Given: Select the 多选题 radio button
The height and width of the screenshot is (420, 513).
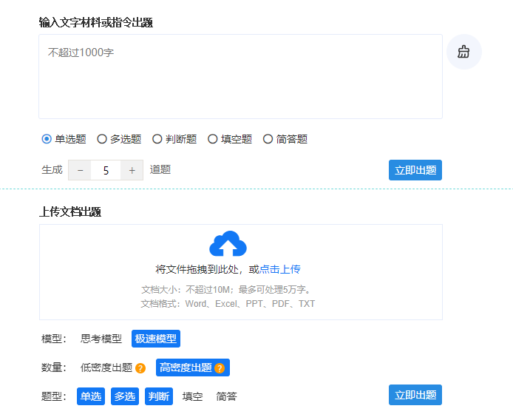Looking at the screenshot, I should pyautogui.click(x=102, y=139).
